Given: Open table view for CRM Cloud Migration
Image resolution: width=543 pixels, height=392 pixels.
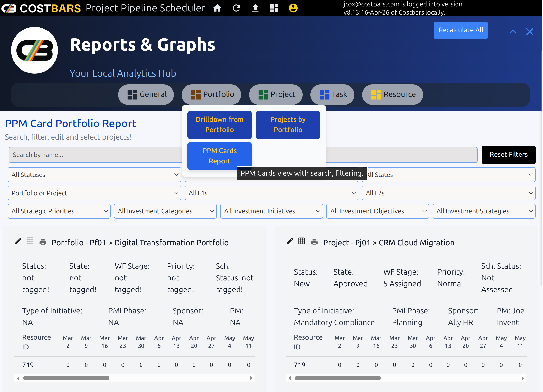Looking at the screenshot, I should pyautogui.click(x=302, y=241).
